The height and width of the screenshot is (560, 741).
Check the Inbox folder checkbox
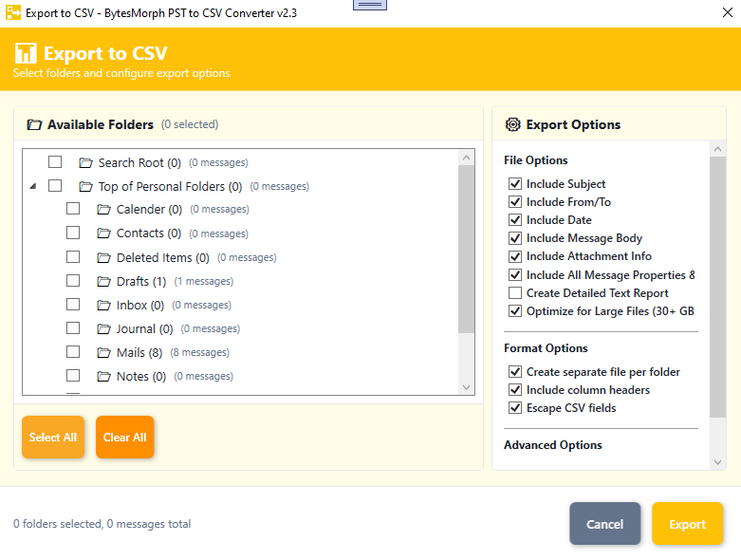(73, 304)
